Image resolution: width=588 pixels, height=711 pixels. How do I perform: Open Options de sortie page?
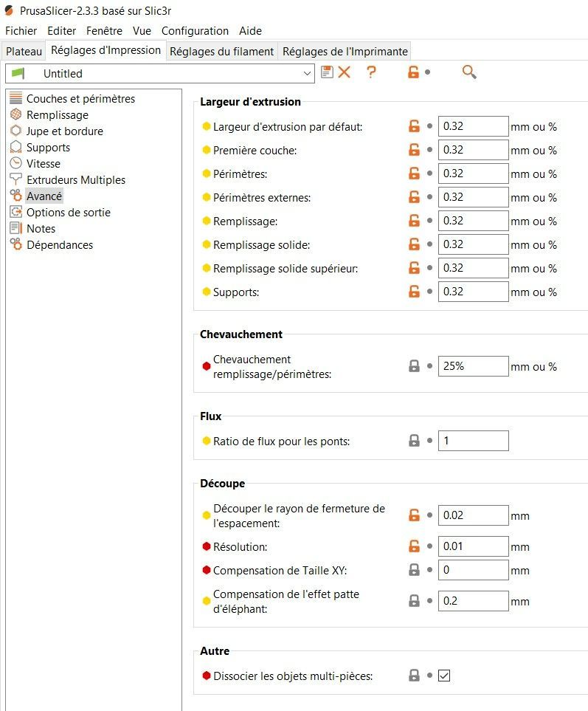69,213
